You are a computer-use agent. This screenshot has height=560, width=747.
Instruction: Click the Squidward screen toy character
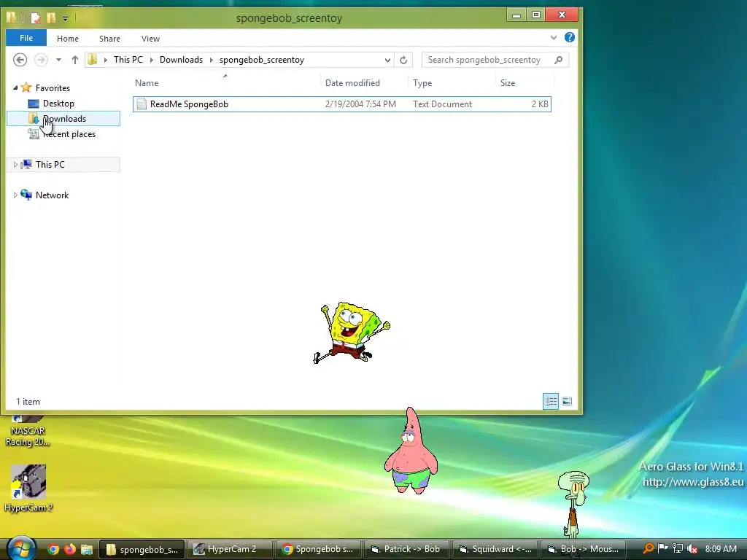pyautogui.click(x=574, y=505)
